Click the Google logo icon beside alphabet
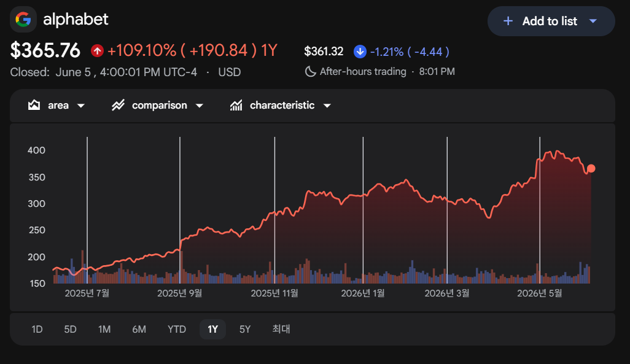The image size is (630, 364). tap(23, 19)
